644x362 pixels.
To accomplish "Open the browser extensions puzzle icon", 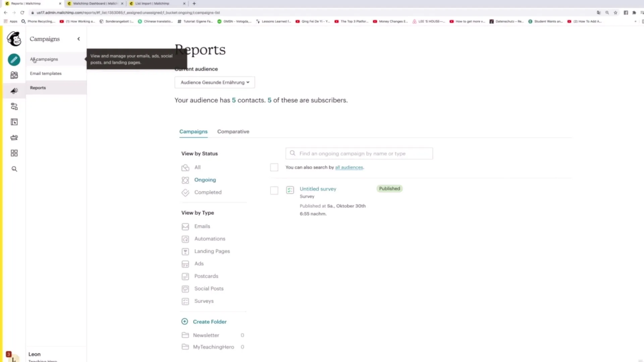I will [x=634, y=13].
